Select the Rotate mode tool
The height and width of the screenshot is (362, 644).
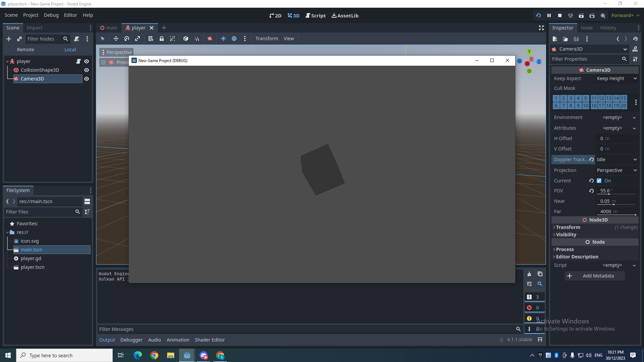point(127,39)
